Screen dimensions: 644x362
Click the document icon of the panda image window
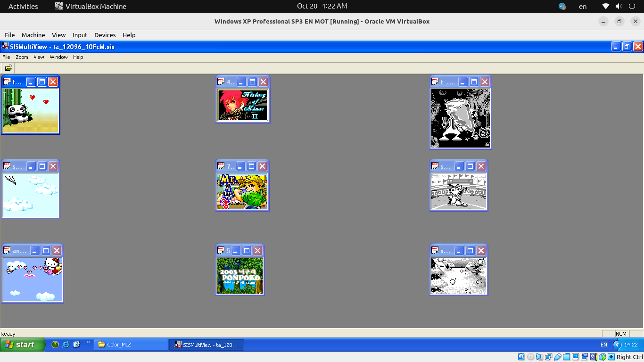tap(7, 82)
